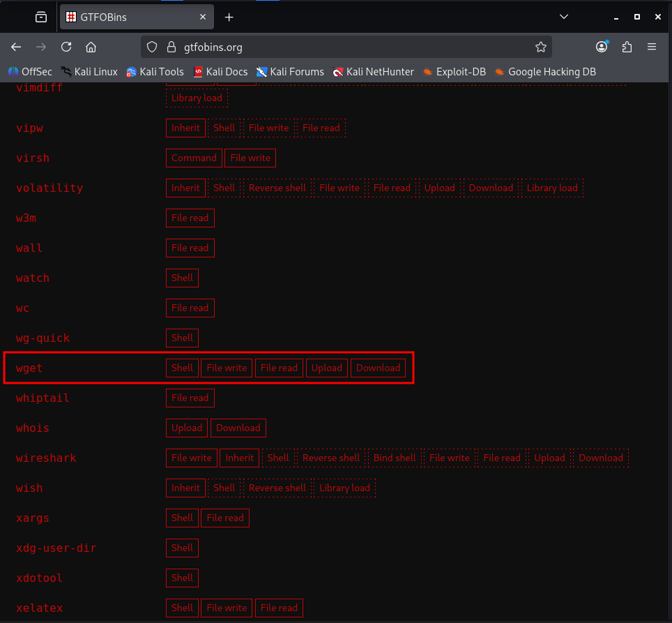672x623 pixels.
Task: Open the Kali Tools bookmark
Action: 155,72
